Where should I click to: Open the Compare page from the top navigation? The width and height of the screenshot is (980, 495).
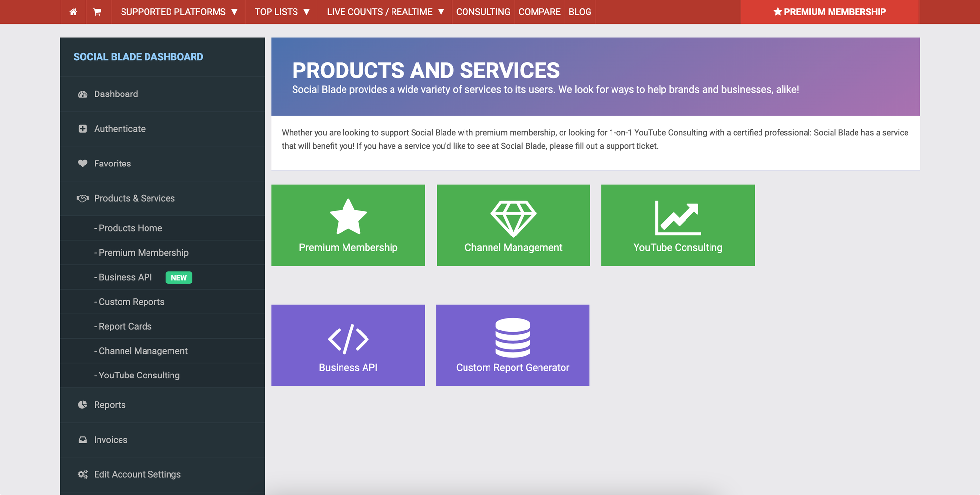[x=539, y=12]
